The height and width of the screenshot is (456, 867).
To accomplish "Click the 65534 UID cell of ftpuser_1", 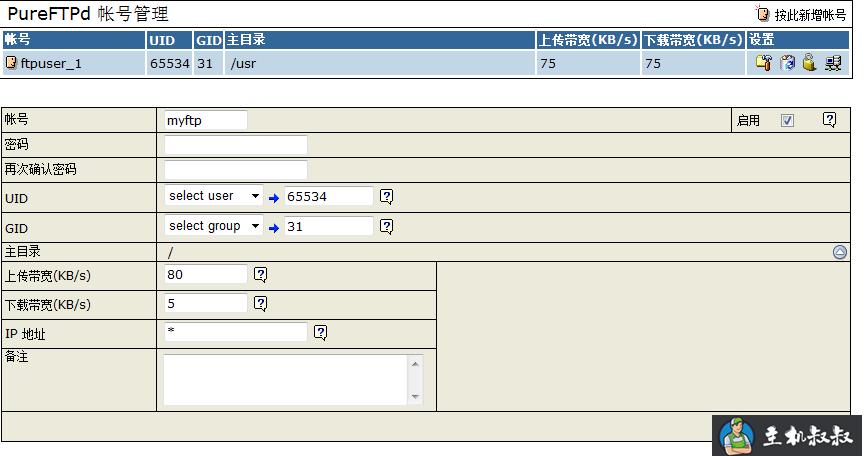I will 170,64.
